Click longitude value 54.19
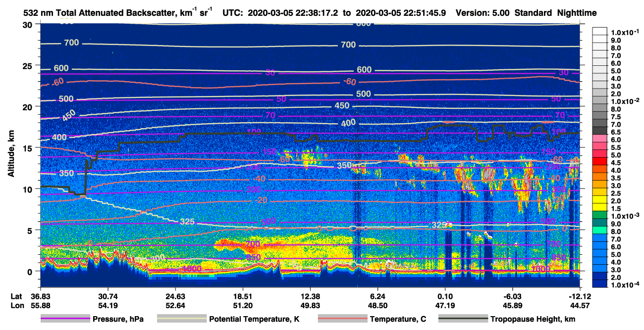The width and height of the screenshot is (644, 330). (108, 305)
